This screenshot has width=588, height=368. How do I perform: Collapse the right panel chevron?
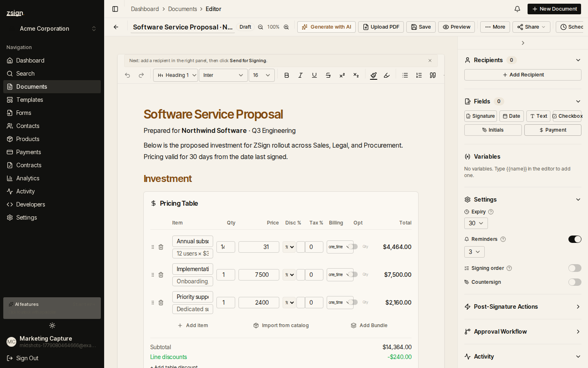tap(523, 43)
